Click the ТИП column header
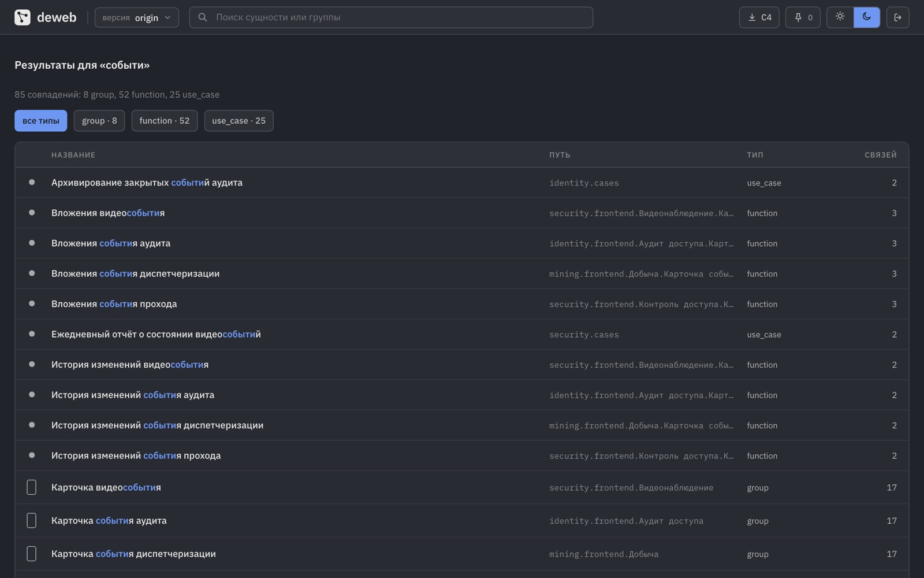Screen dimensions: 924x578 click(x=755, y=155)
